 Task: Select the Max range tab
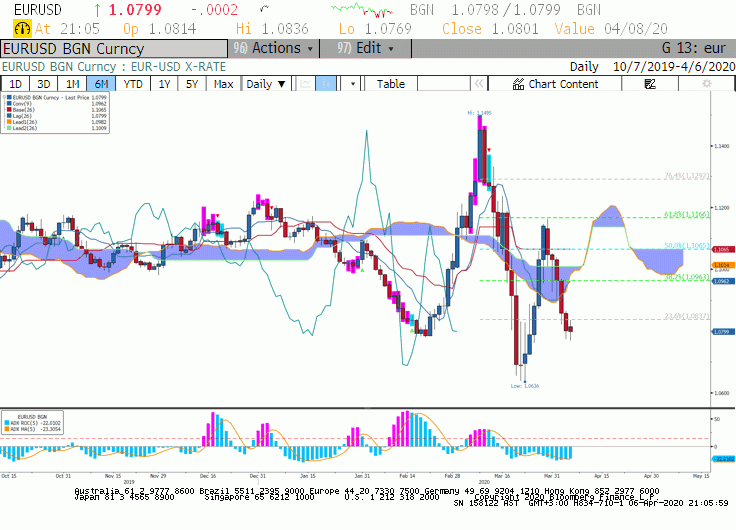[x=223, y=84]
